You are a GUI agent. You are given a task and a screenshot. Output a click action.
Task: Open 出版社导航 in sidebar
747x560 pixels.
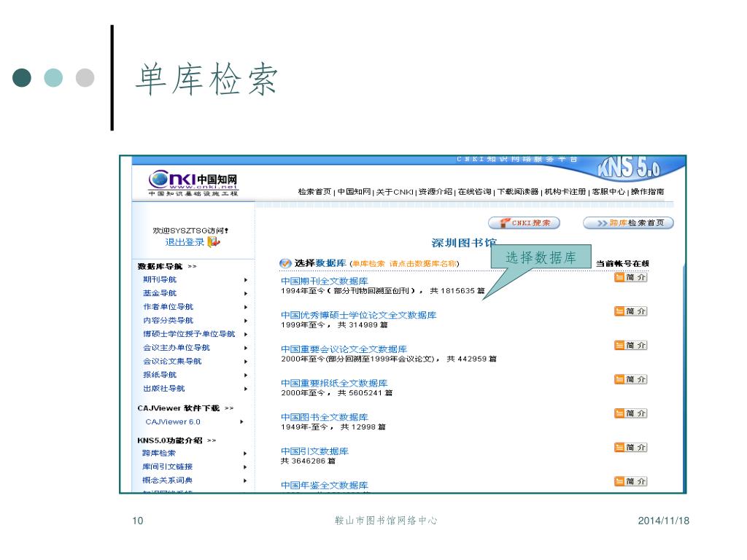pos(164,389)
